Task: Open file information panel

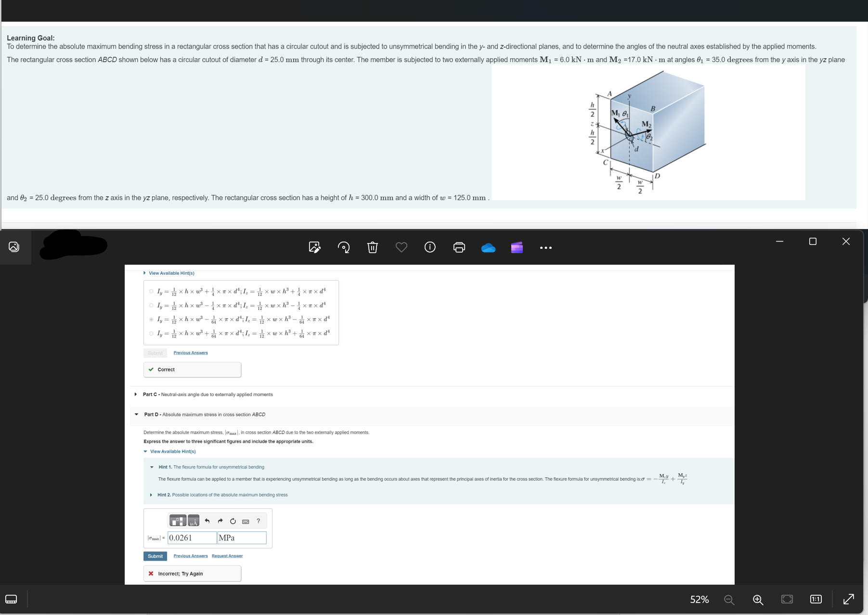Action: (429, 247)
